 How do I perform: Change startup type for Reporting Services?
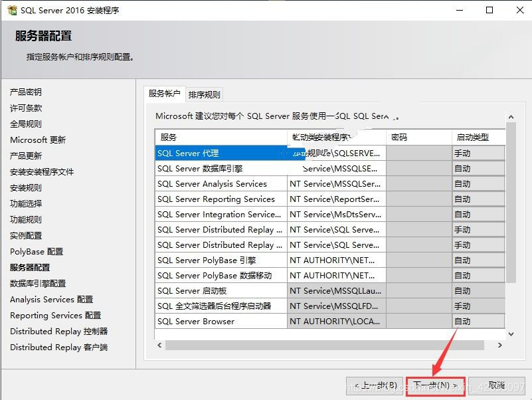point(478,199)
